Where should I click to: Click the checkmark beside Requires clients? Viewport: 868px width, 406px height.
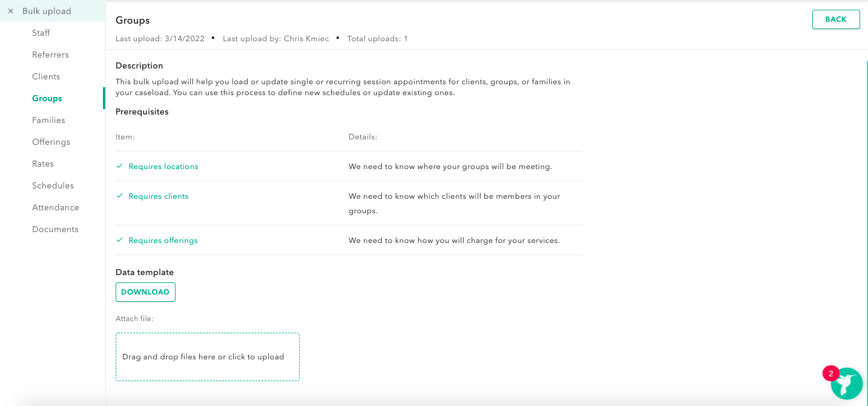click(120, 196)
